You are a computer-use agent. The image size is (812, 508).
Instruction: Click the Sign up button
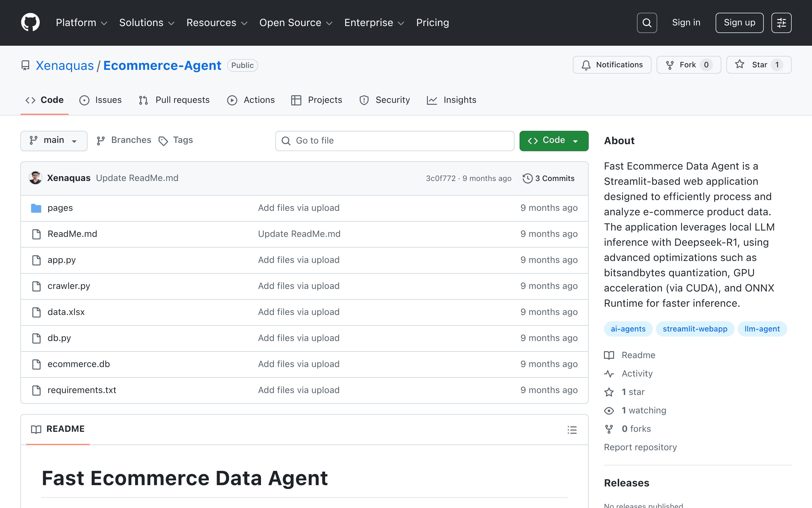click(740, 23)
